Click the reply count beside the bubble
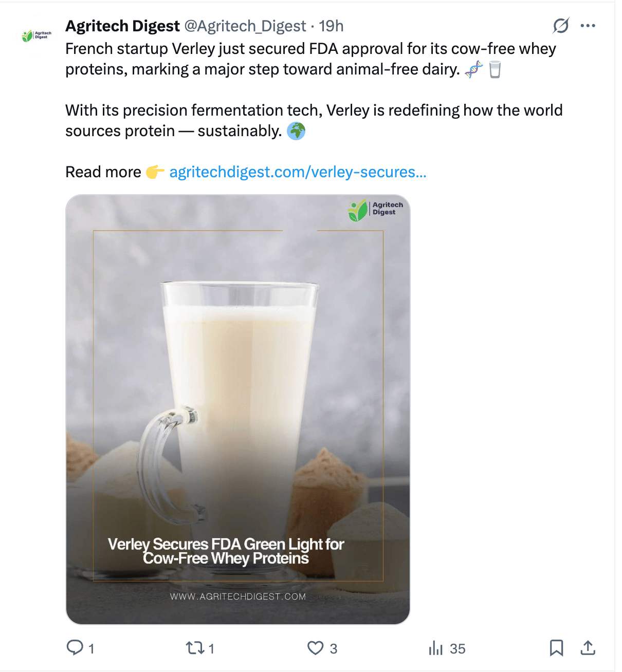Screen dimensions: 622x672 pyautogui.click(x=92, y=649)
